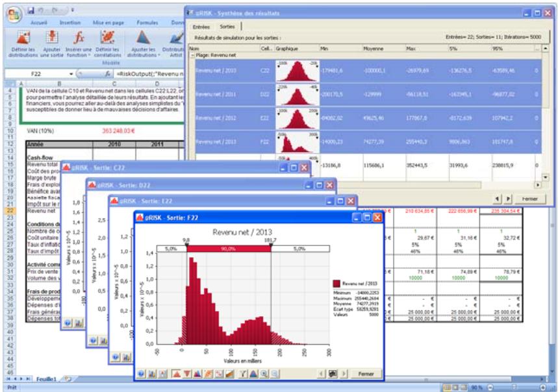The image size is (558, 392).
Task: Click the help icon in the F22 window
Action: click(140, 374)
